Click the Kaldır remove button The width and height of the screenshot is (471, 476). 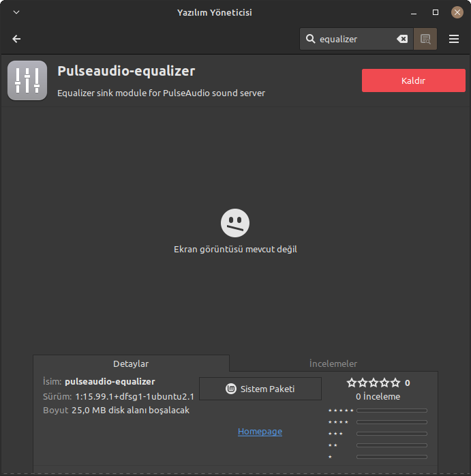coord(413,80)
